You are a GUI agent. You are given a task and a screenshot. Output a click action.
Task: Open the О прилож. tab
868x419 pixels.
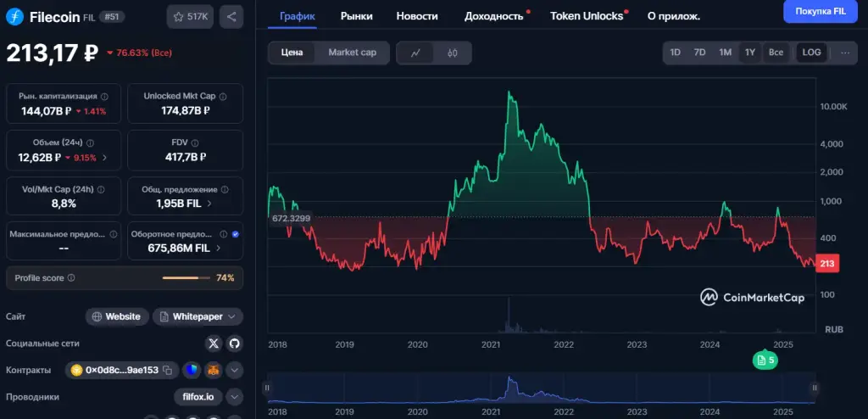click(x=673, y=16)
